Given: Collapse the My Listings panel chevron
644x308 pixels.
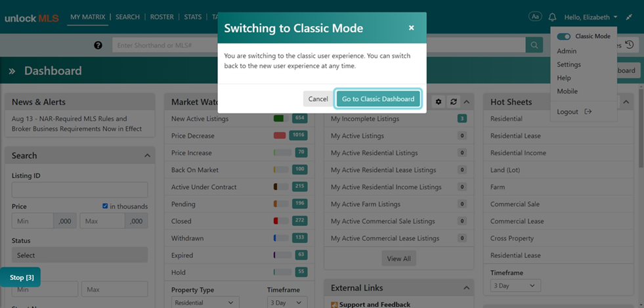Looking at the screenshot, I should (x=467, y=102).
